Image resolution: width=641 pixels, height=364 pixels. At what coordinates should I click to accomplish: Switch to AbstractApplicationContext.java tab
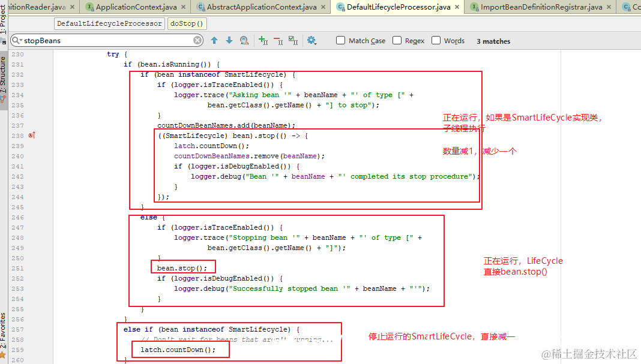[262, 7]
